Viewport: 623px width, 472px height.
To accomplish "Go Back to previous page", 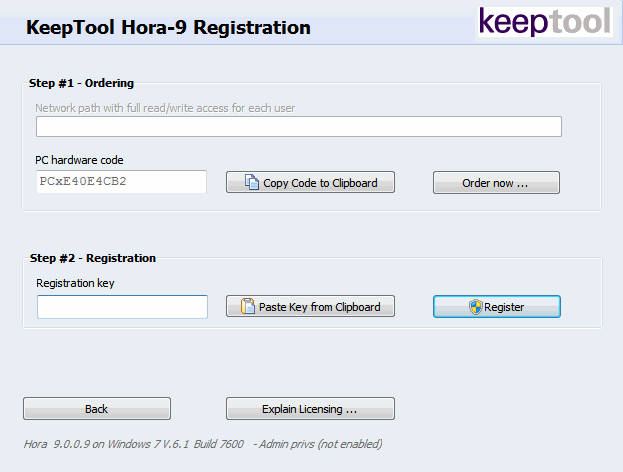I will click(x=97, y=409).
